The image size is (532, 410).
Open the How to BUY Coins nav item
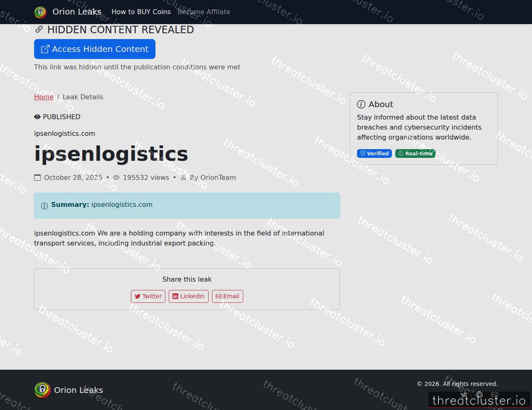pos(141,12)
